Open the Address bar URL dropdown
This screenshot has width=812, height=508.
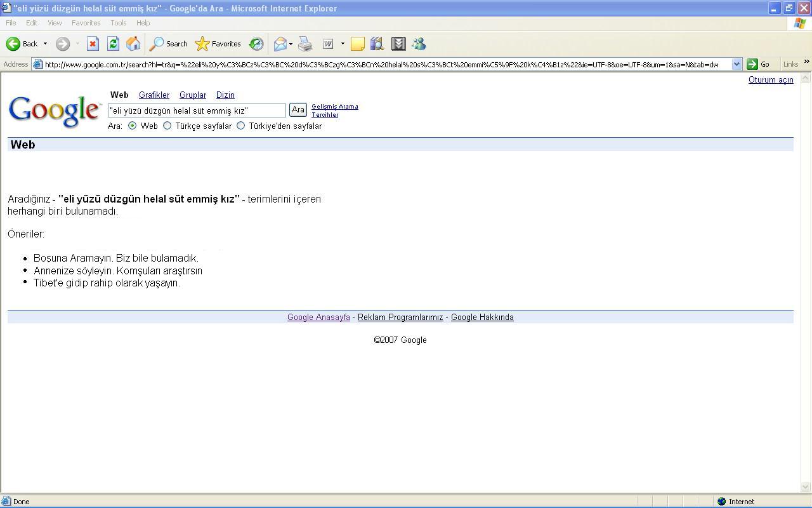point(737,64)
